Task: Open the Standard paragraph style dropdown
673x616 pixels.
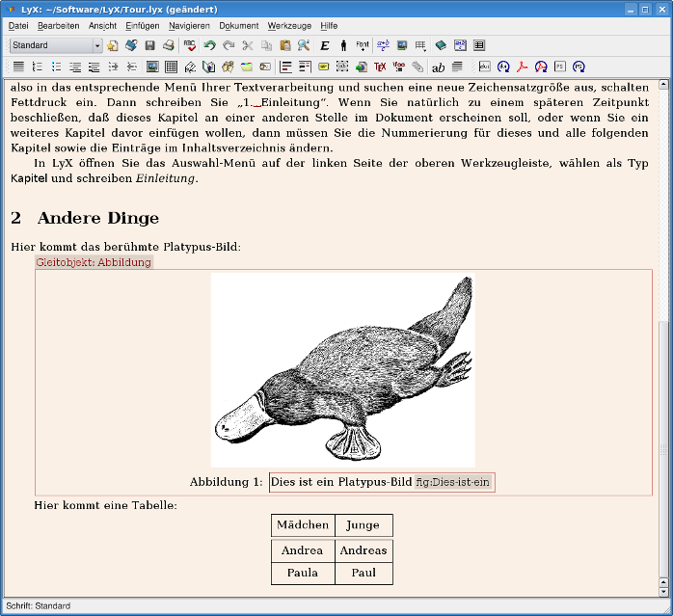Action: coord(56,45)
